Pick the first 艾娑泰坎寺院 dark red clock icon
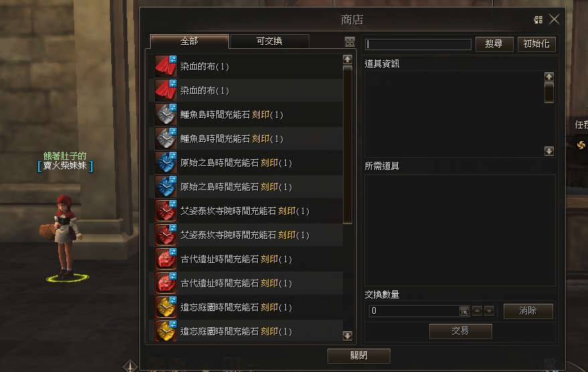588x372 pixels. click(165, 211)
